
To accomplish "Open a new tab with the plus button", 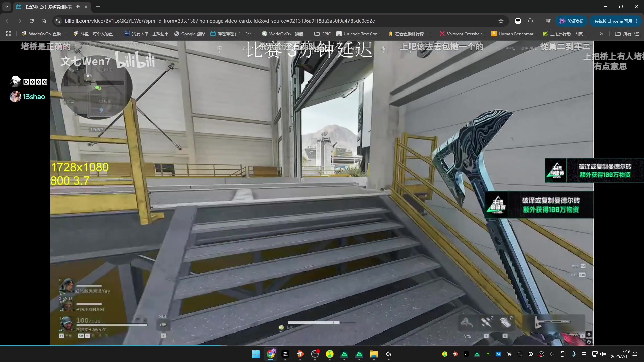I will [x=98, y=7].
